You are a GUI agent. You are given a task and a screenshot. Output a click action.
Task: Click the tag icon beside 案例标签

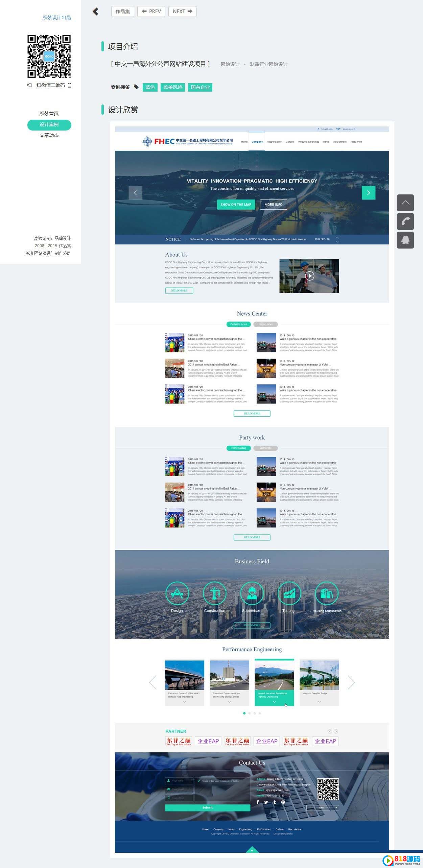[x=136, y=87]
